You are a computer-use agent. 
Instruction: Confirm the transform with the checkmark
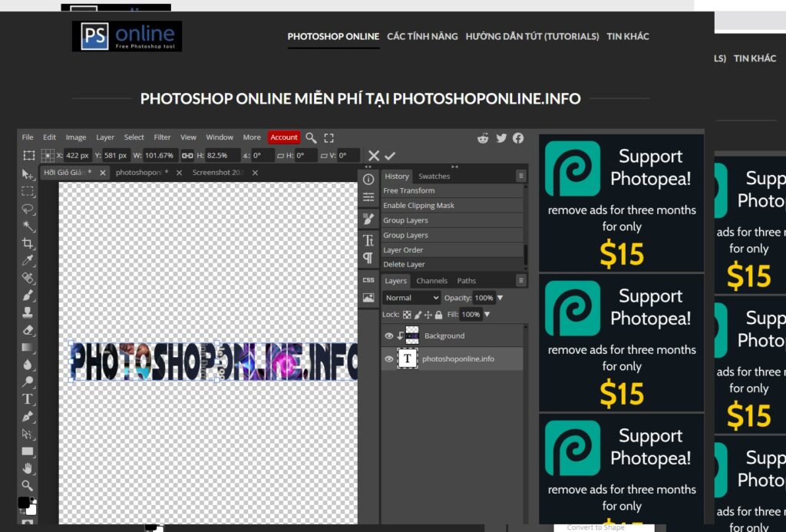click(390, 156)
